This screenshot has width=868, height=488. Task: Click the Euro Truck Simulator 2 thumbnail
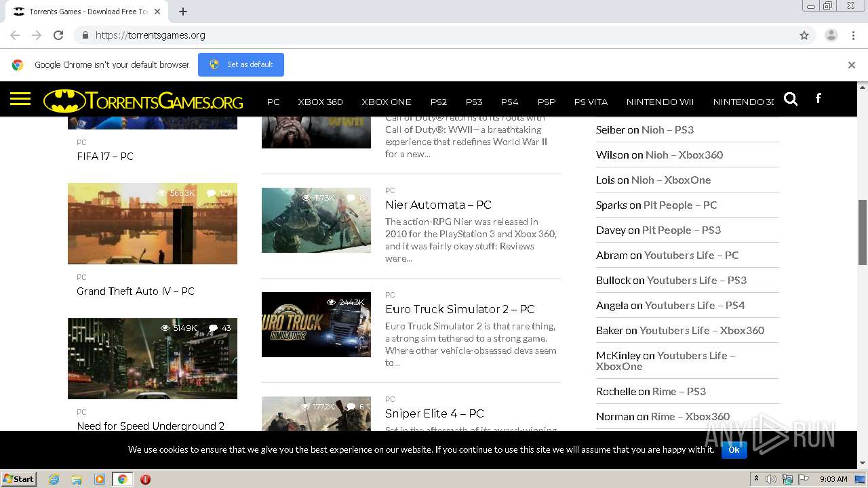pyautogui.click(x=316, y=325)
